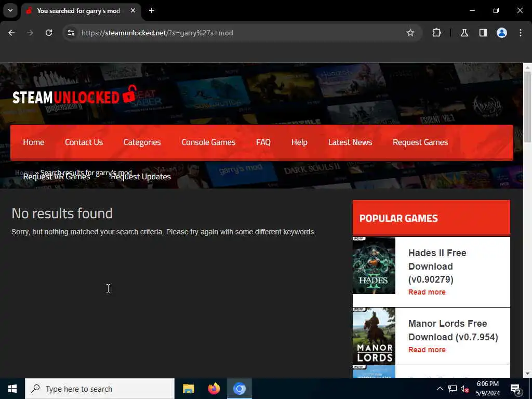Open 'Hades II Free Download' title link

[437, 266]
